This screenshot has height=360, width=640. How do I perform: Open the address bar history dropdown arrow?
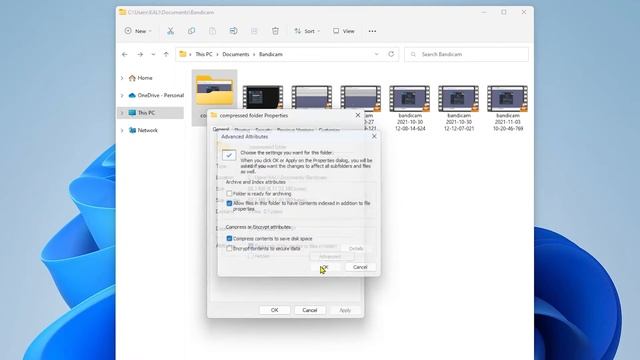(376, 54)
